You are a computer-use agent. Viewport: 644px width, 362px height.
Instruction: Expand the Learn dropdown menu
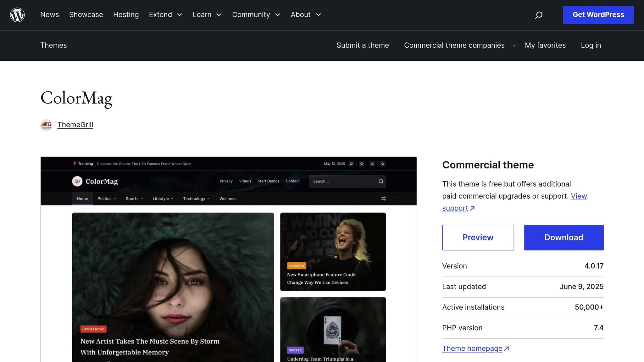207,15
